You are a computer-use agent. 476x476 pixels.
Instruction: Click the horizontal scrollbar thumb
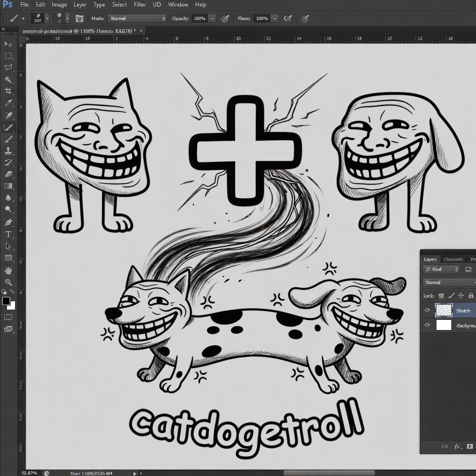329,473
